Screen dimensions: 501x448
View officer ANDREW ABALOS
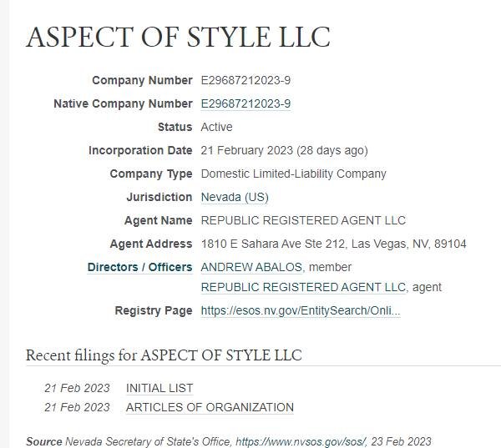tap(251, 267)
